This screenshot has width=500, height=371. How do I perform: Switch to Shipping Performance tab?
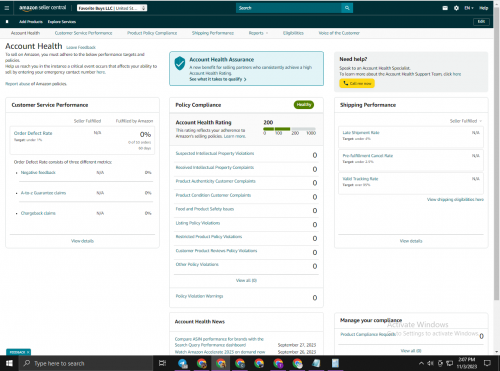(213, 33)
